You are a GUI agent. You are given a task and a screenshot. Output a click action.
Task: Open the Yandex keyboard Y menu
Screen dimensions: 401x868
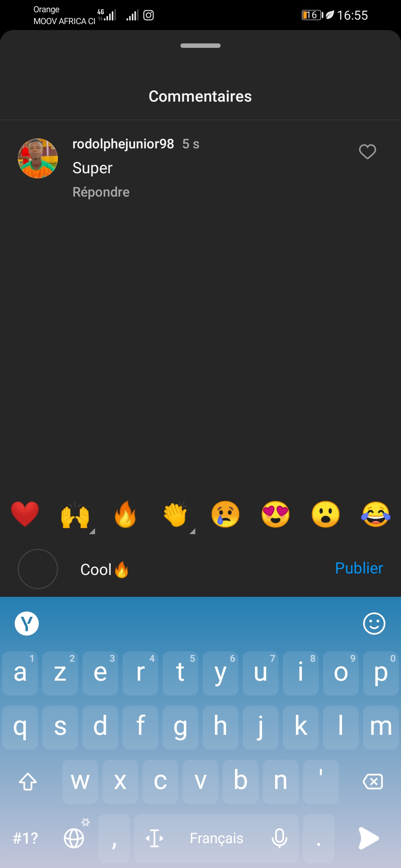coord(27,624)
